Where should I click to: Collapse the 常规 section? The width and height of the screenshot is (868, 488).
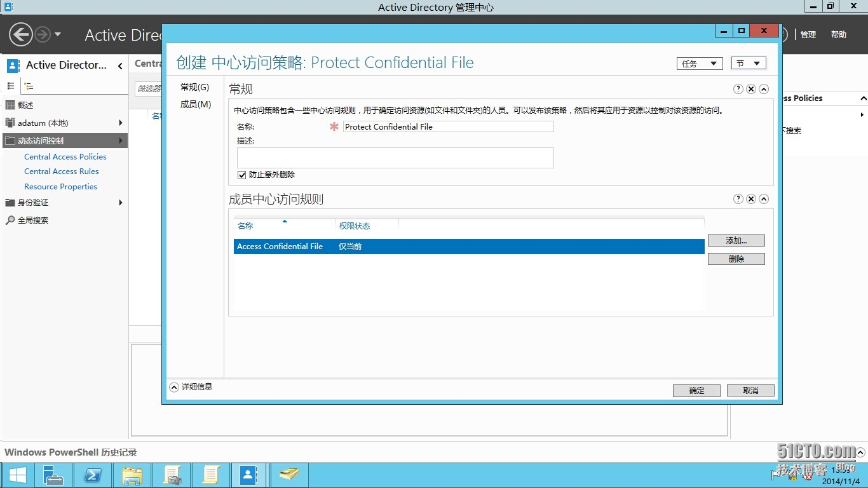(x=764, y=89)
